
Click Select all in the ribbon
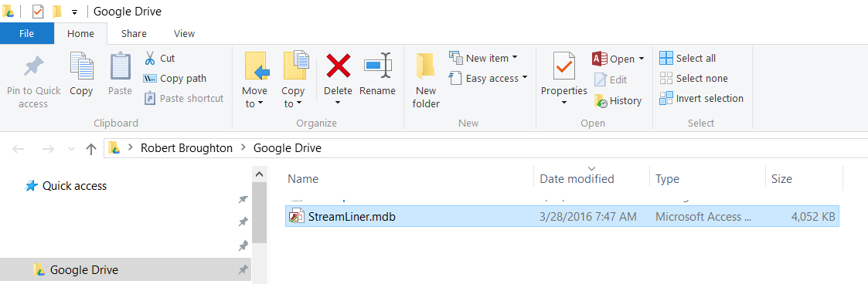point(688,58)
